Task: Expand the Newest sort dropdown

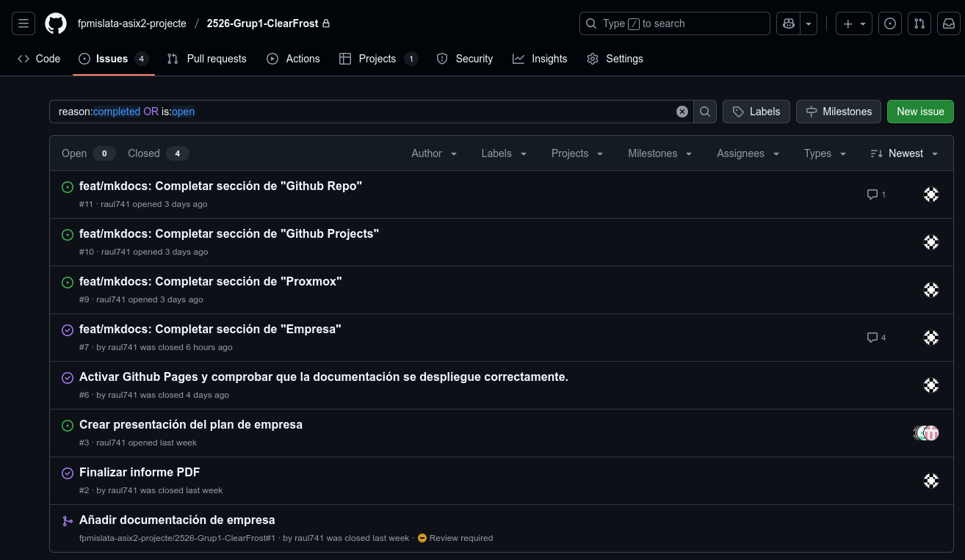Action: pos(903,153)
